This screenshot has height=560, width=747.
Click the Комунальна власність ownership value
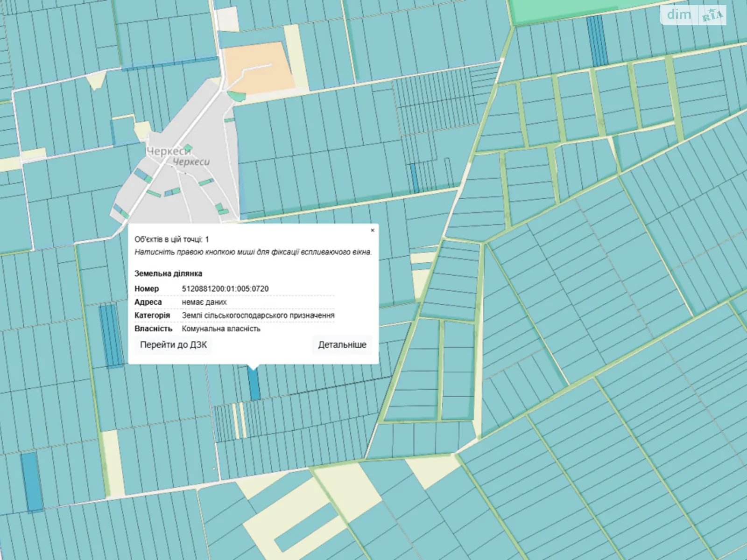pos(221,329)
